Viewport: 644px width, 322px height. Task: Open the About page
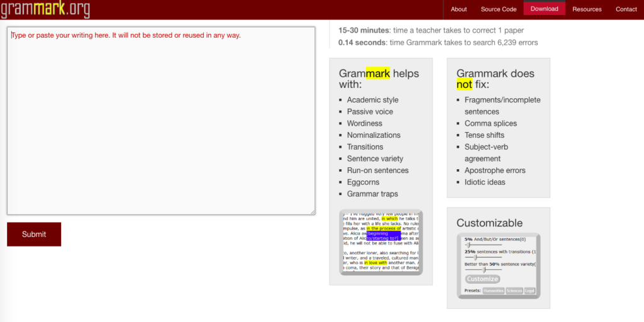click(458, 9)
